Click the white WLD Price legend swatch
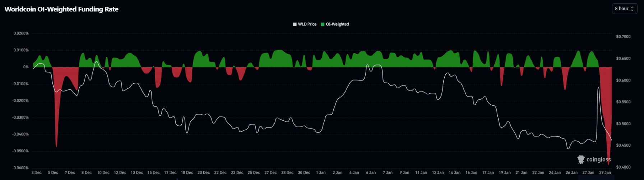 295,24
